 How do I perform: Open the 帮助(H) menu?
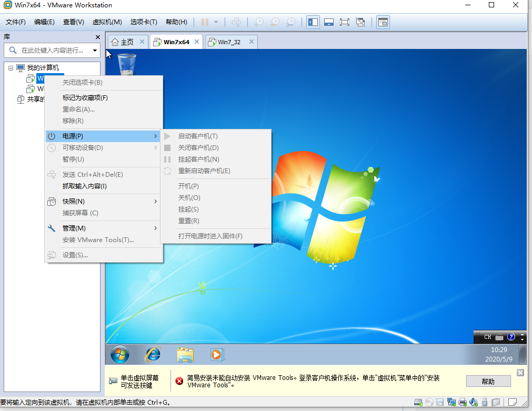pyautogui.click(x=176, y=22)
